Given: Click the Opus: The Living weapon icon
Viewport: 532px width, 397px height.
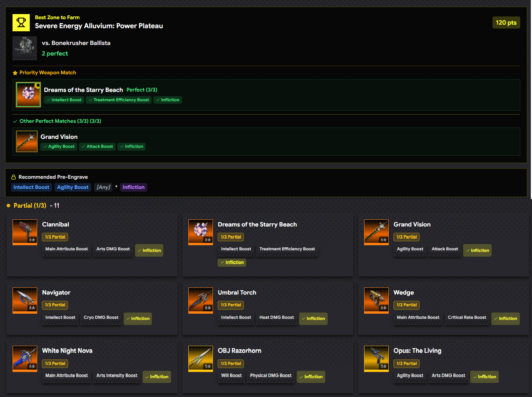Looking at the screenshot, I should [376, 359].
